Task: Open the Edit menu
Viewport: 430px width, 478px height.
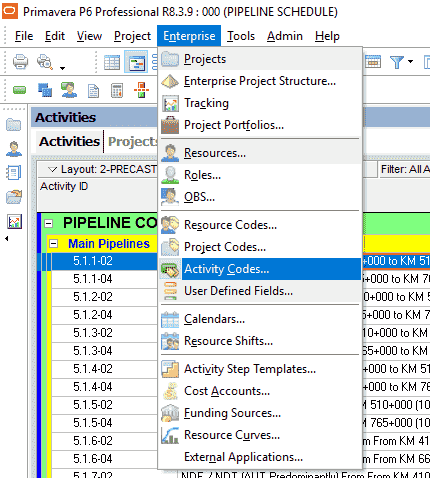Action: (55, 36)
